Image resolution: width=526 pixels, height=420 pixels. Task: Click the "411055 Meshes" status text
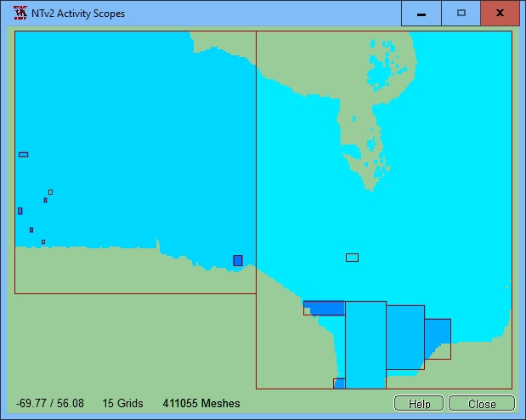201,403
